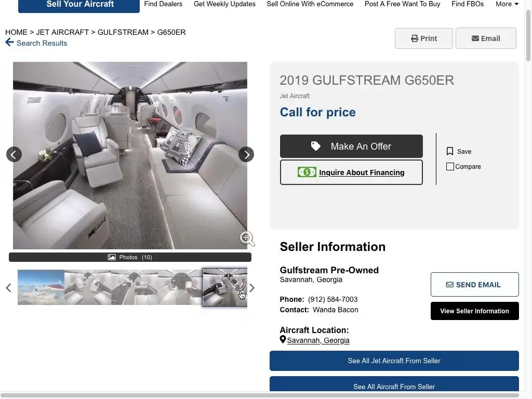Advance thumbnail strip with right chevron
The height and width of the screenshot is (399, 532).
252,288
